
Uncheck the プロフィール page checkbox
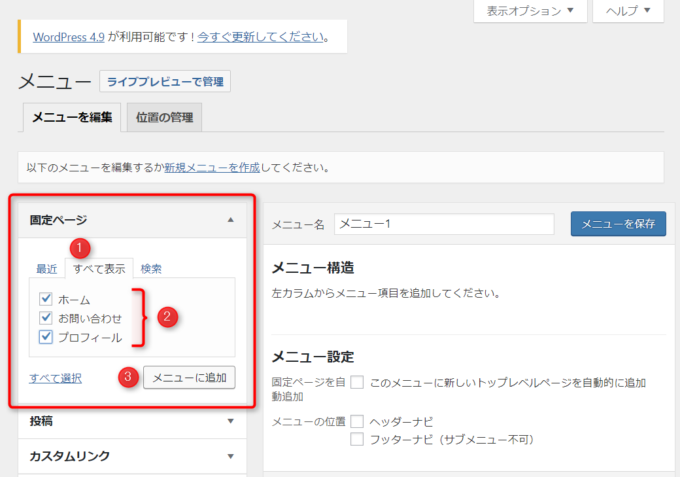(x=46, y=337)
